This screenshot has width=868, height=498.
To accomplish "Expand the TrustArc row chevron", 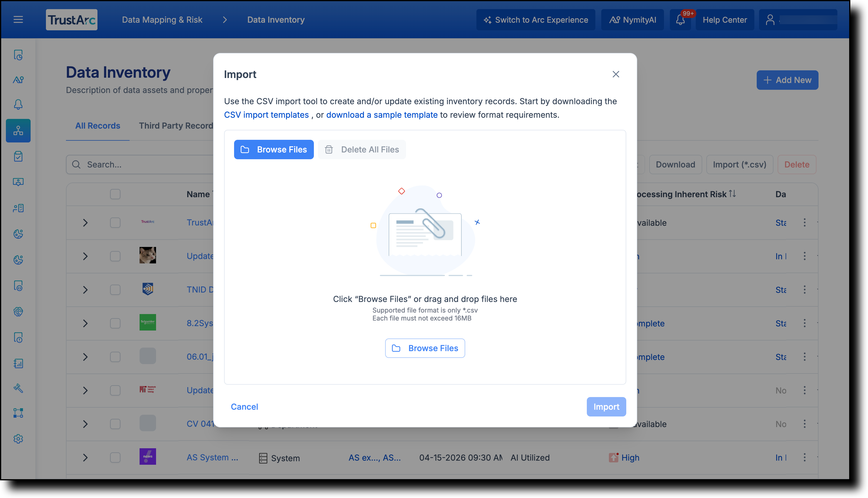I will click(x=85, y=223).
